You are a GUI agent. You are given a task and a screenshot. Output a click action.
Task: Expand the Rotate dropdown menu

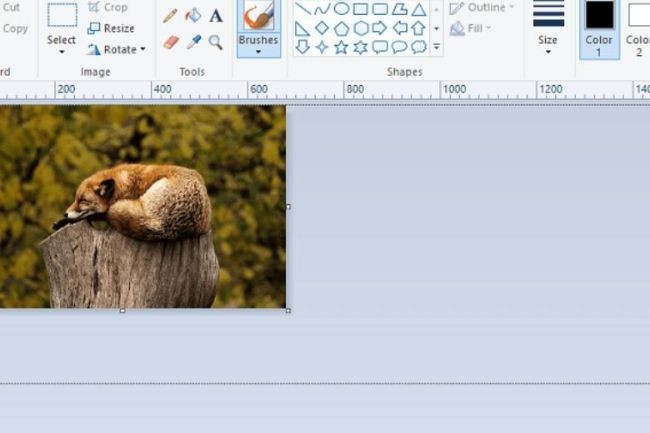coord(143,49)
